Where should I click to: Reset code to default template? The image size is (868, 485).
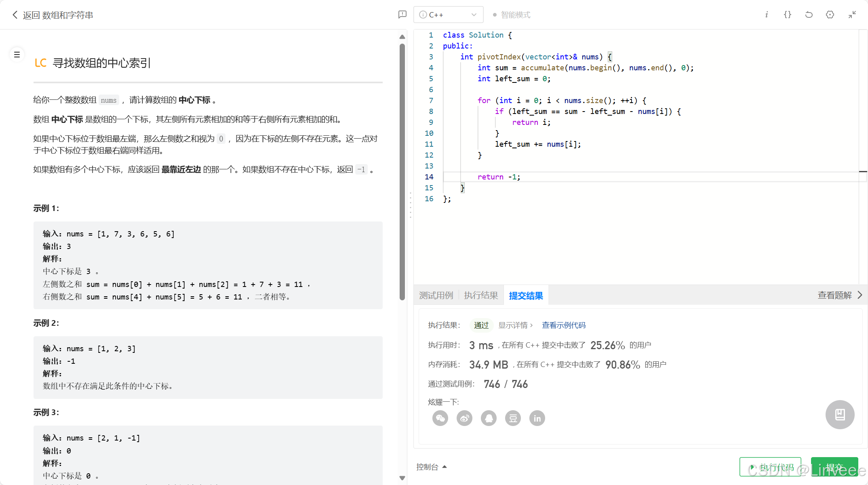pos(809,15)
